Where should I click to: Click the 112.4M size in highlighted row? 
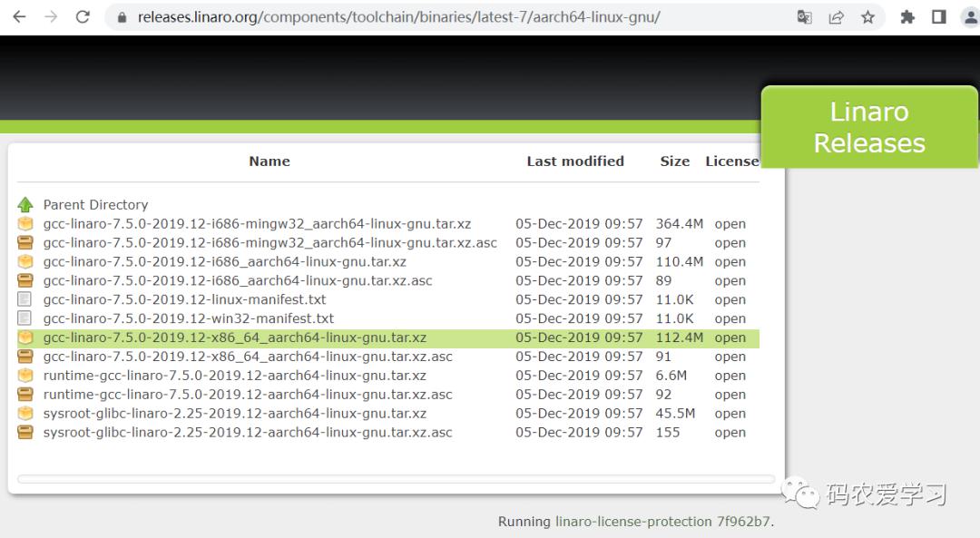tap(680, 337)
